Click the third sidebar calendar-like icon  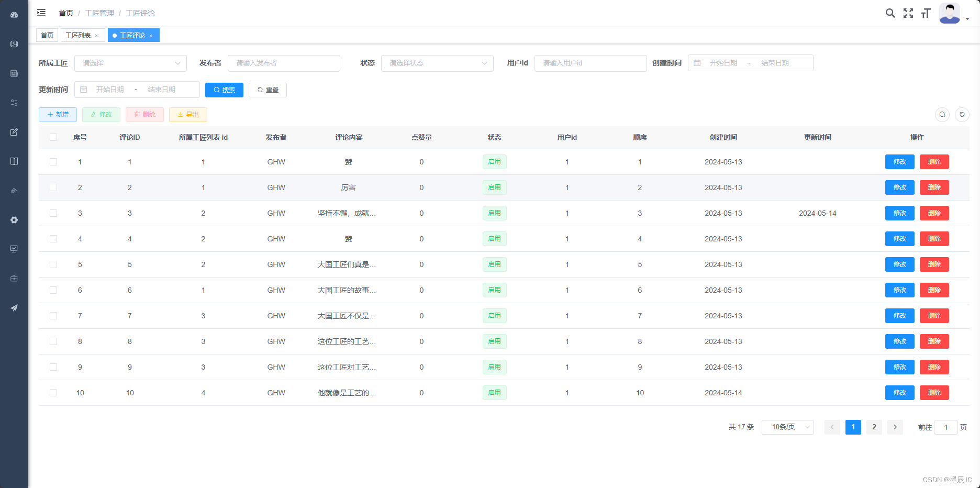14,73
